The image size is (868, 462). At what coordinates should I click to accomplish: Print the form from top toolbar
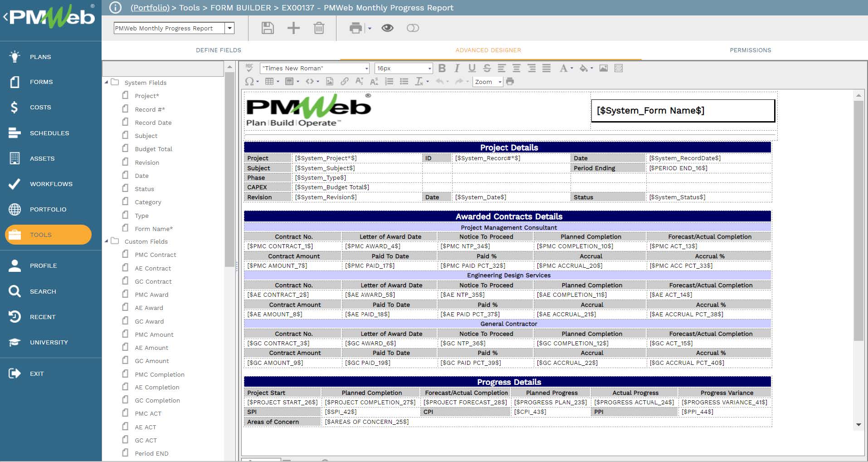pos(356,28)
